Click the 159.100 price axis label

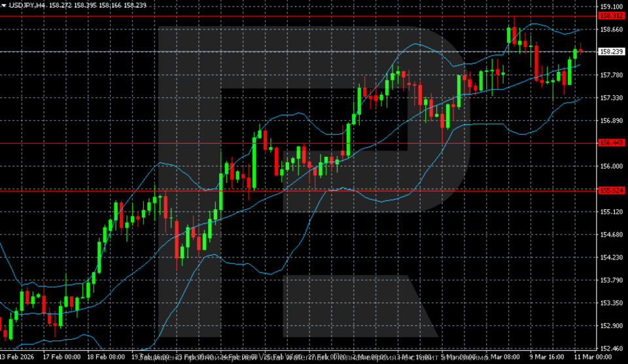pyautogui.click(x=610, y=7)
